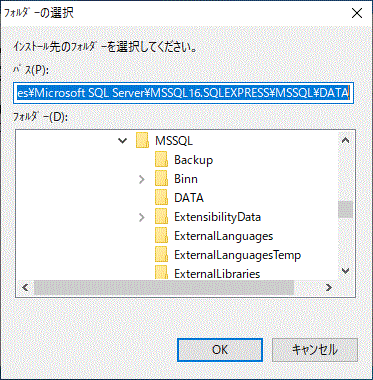Click the MSSQL folder icon
The image size is (373, 380).
click(142, 140)
